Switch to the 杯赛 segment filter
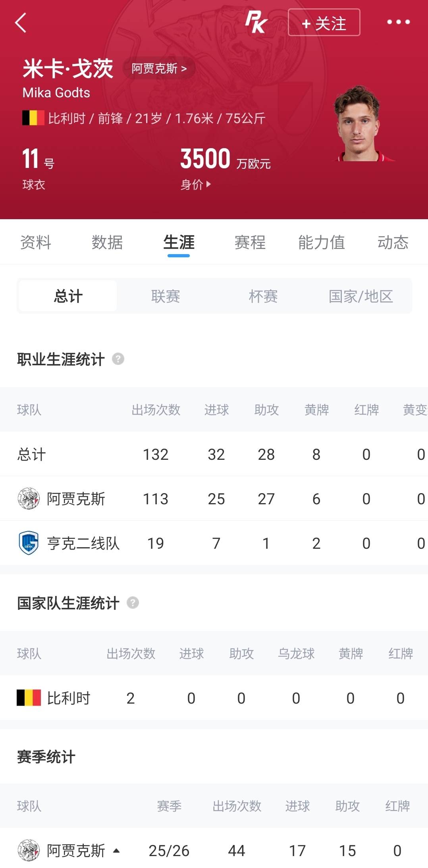Image resolution: width=428 pixels, height=868 pixels. coord(263,296)
